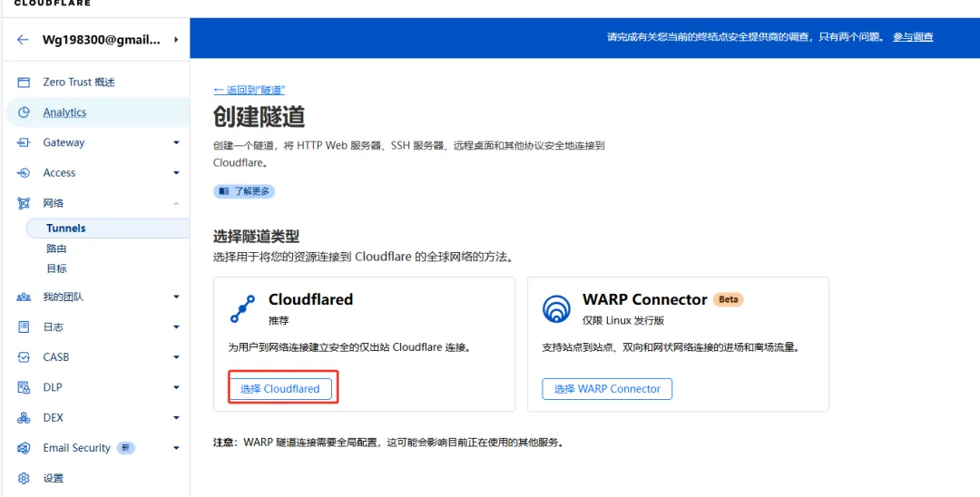
Task: Click the 参与调查 survey link
Action: coord(913,37)
